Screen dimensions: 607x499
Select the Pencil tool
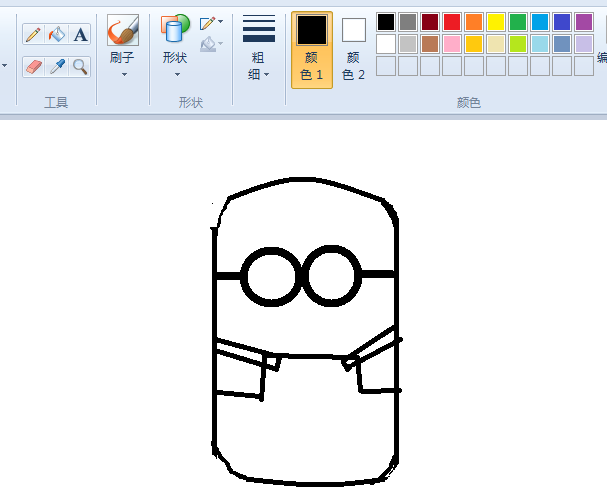point(33,34)
